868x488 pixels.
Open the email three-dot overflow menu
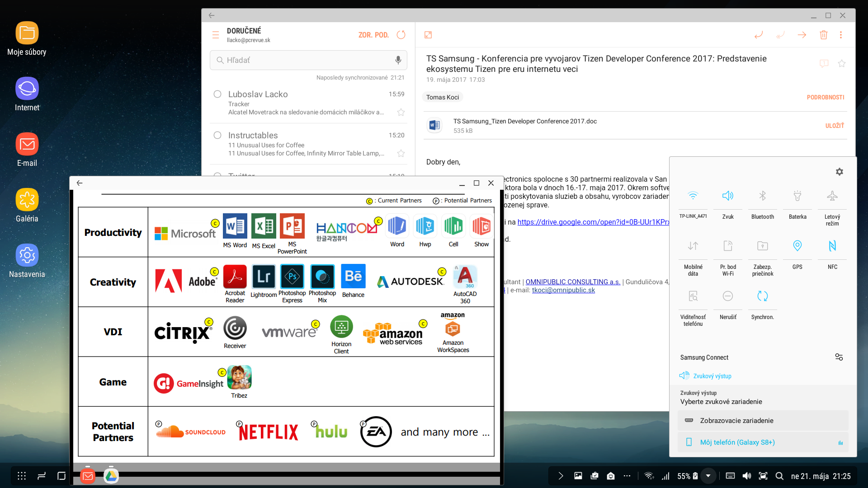click(x=840, y=35)
